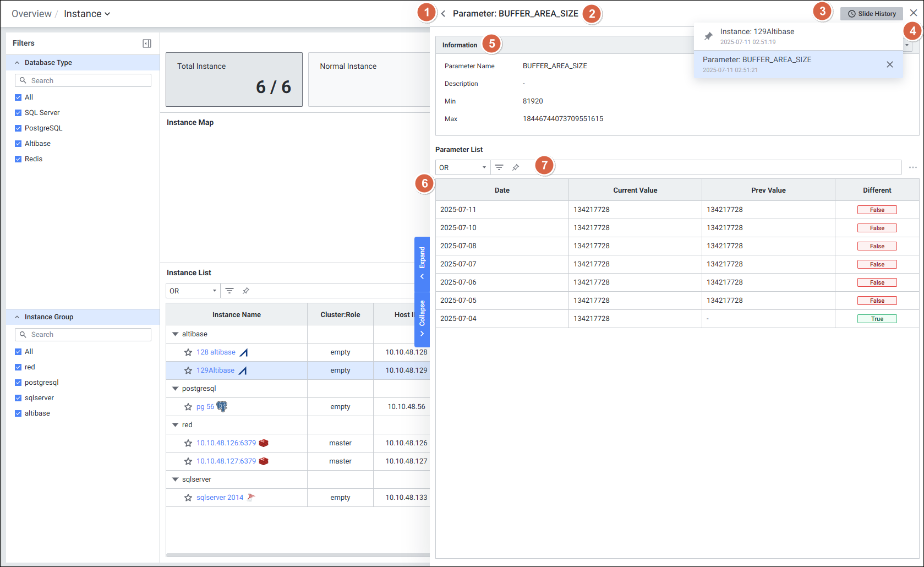924x567 pixels.
Task: Collapse the Database Type filter section
Action: click(17, 63)
